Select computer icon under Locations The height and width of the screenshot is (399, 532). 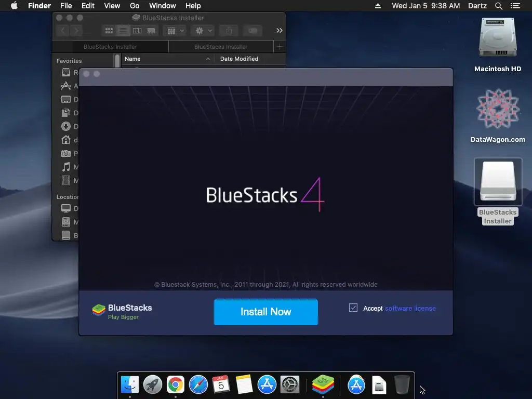[66, 208]
